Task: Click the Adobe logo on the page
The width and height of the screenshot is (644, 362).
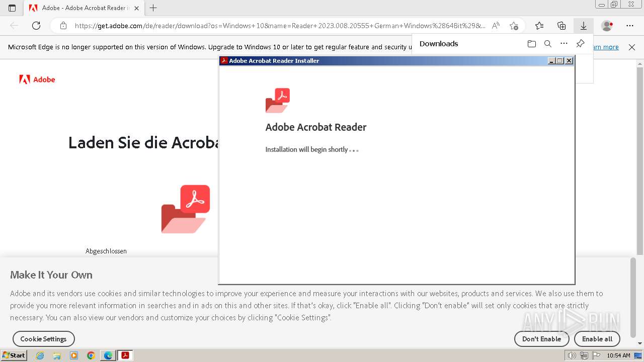Action: coord(37,79)
